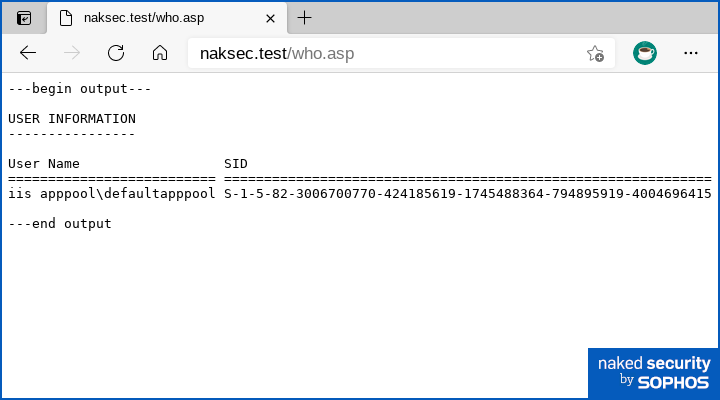Open a new tab with the plus button
The width and height of the screenshot is (720, 400).
click(305, 18)
